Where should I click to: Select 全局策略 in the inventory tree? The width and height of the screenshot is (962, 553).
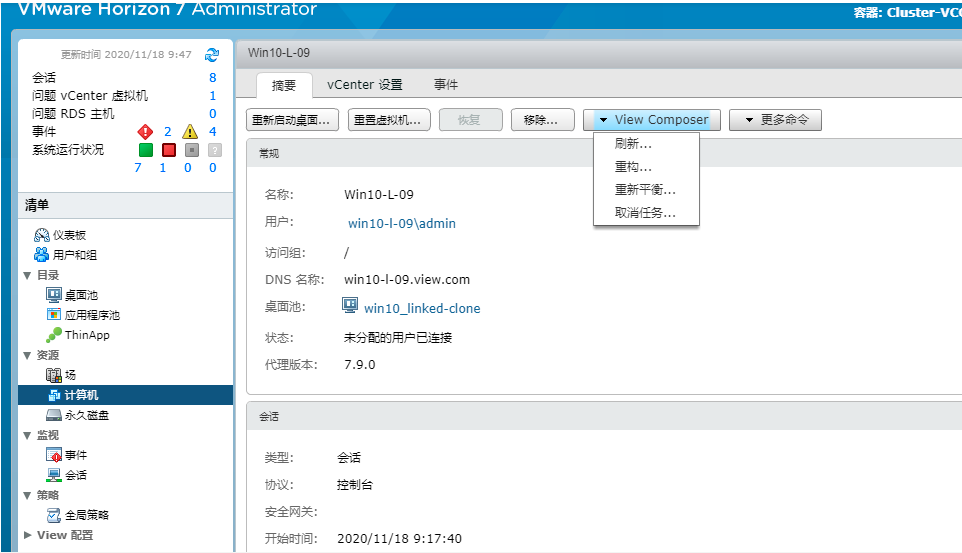pos(87,515)
